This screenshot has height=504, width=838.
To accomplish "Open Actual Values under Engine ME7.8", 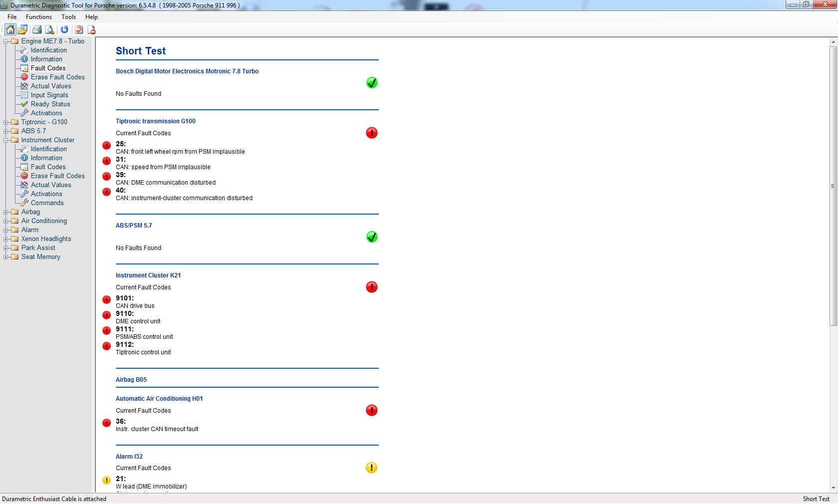I will tap(51, 86).
